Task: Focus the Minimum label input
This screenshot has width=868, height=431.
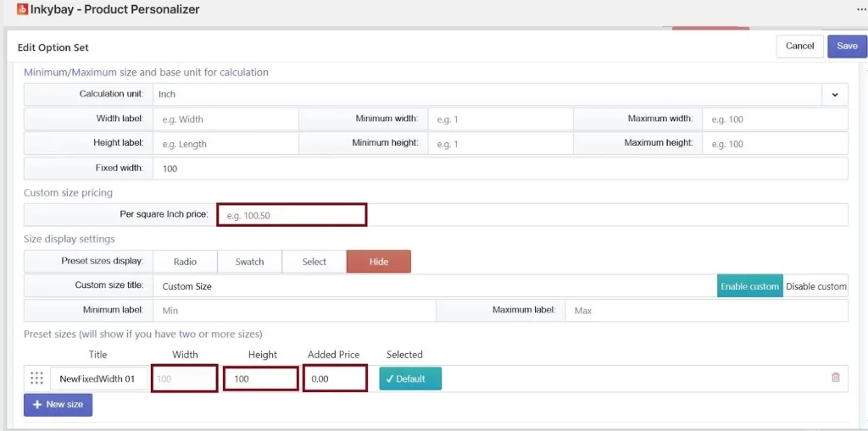Action: coord(294,311)
